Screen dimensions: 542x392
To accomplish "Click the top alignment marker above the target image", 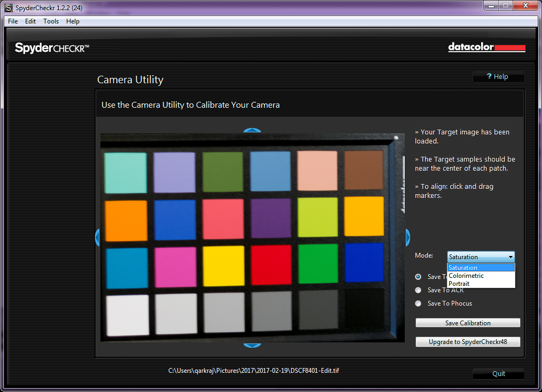I will pos(252,130).
